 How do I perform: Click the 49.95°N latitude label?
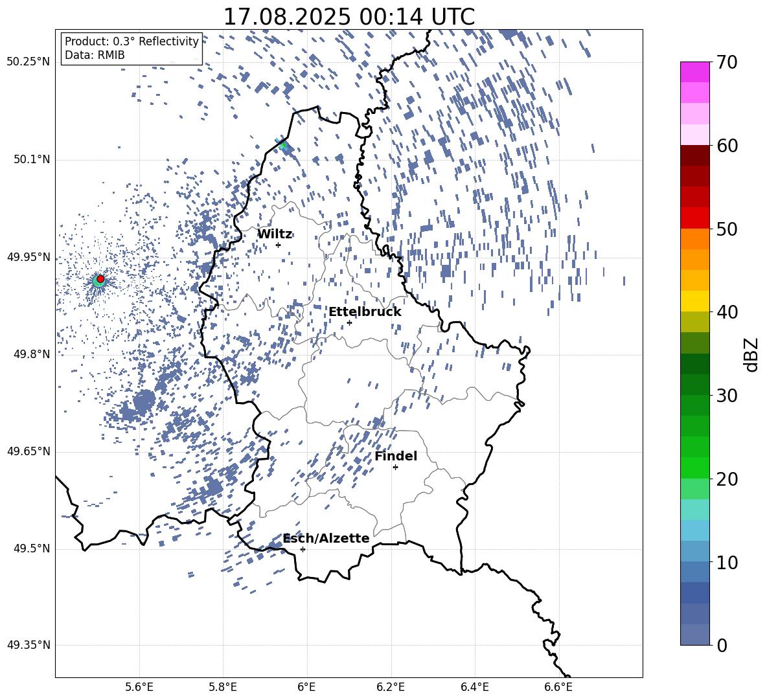(29, 257)
